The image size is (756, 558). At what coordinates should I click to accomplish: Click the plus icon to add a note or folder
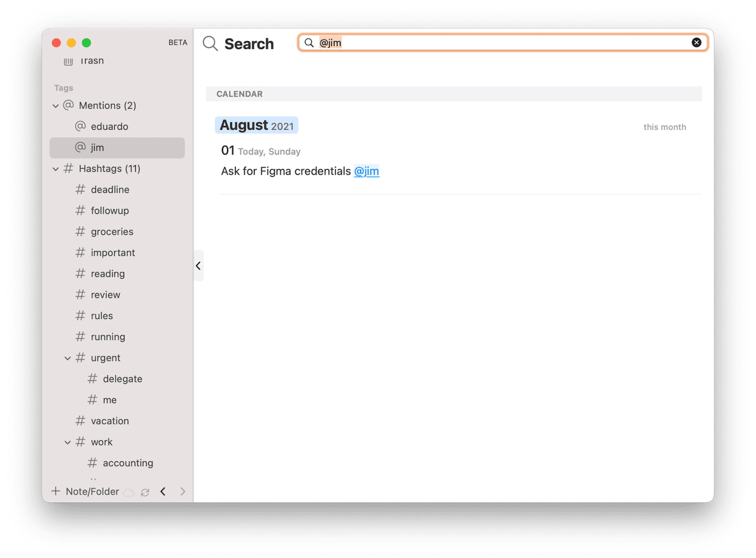56,491
